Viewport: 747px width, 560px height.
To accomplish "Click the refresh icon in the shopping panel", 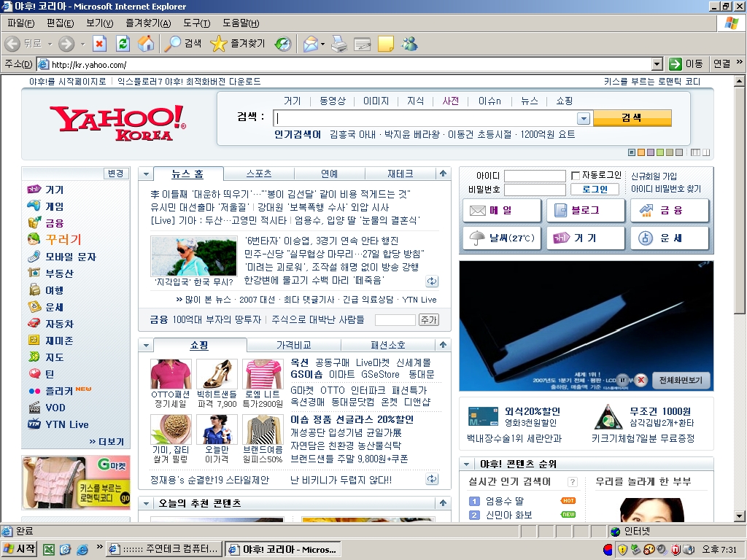I will (432, 479).
